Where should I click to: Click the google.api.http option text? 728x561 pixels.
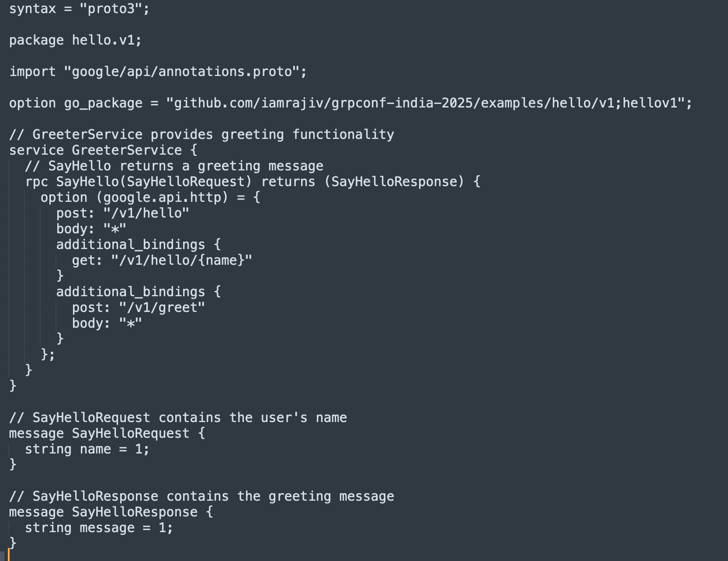tap(162, 197)
